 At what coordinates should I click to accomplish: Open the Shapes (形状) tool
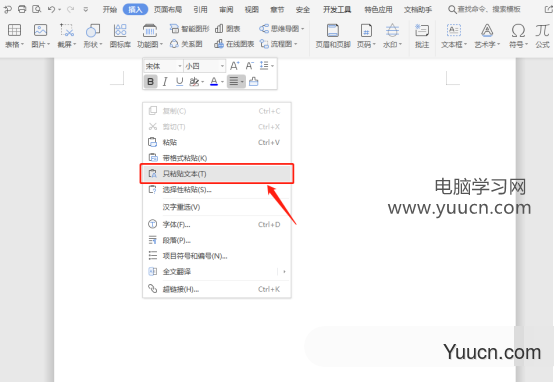click(x=93, y=31)
